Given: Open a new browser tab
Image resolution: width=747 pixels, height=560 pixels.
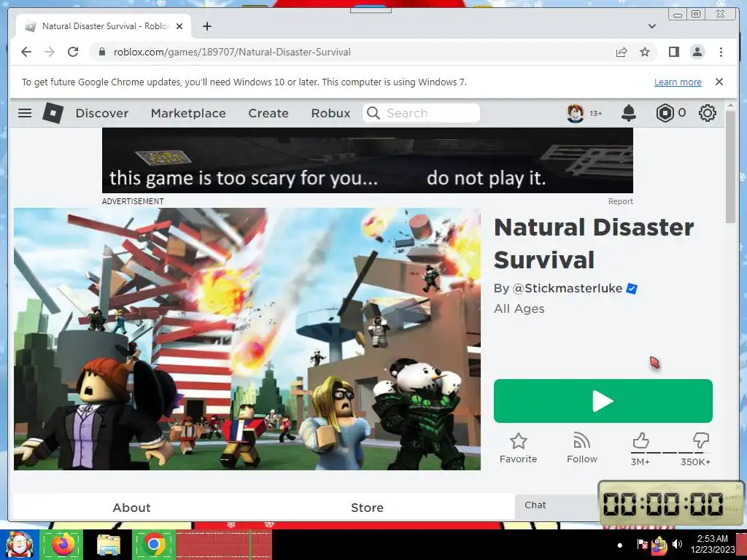Looking at the screenshot, I should 206,26.
